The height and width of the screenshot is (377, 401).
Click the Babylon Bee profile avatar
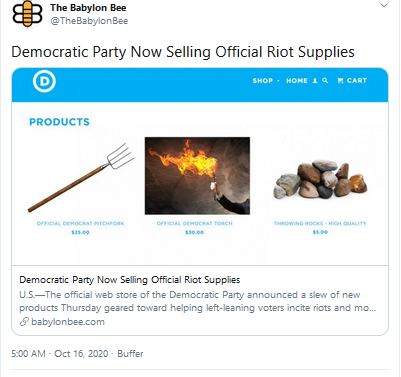pyautogui.click(x=27, y=14)
